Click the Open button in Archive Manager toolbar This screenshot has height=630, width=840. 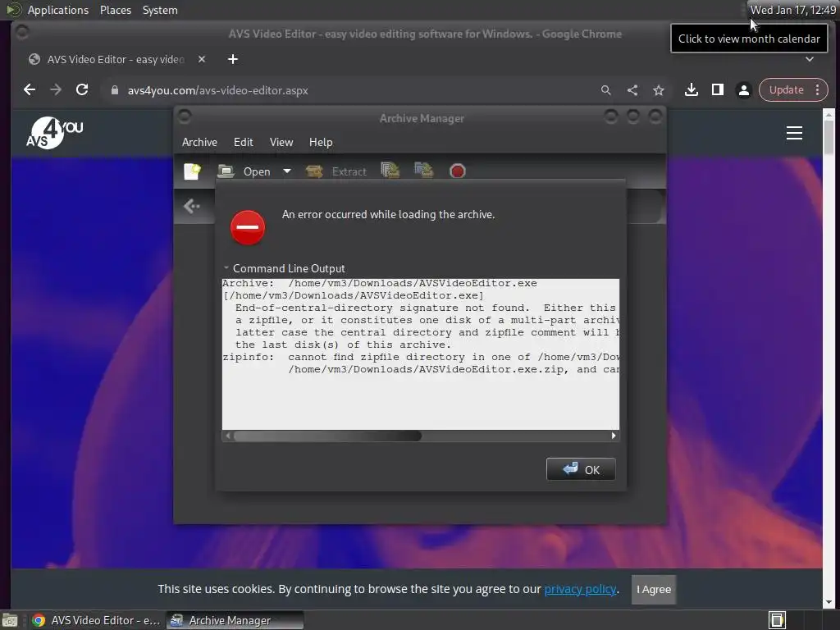click(244, 171)
